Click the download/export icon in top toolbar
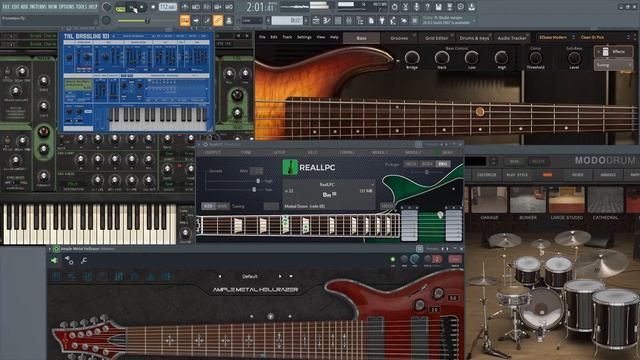 click(x=471, y=7)
